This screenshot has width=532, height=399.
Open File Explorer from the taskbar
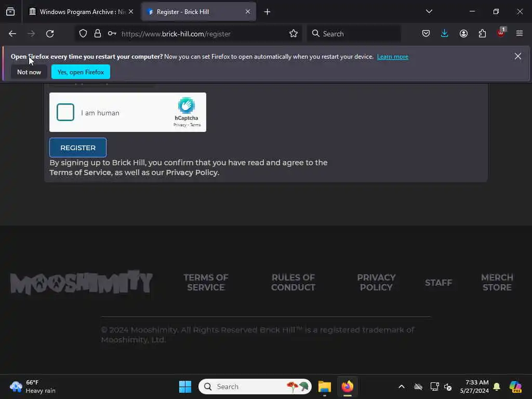325,387
